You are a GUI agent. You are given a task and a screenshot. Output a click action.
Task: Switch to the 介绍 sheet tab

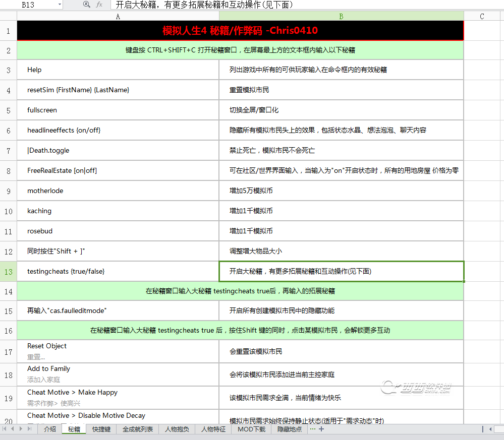[x=50, y=429]
